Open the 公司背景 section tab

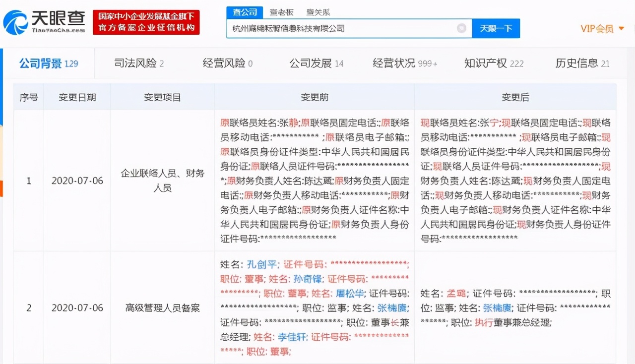(48, 63)
